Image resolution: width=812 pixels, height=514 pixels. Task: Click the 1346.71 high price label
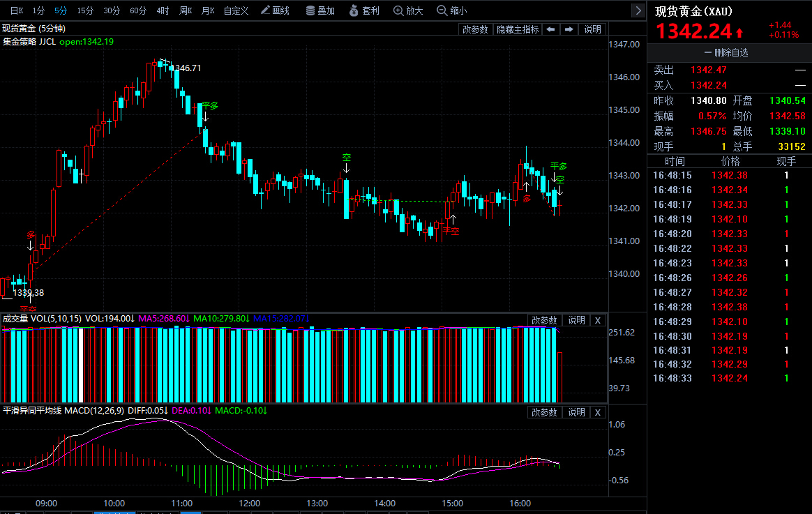pos(186,68)
